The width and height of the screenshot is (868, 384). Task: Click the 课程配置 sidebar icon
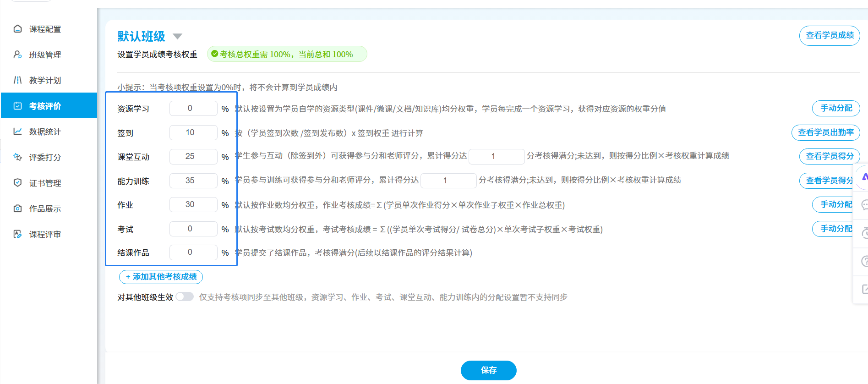pyautogui.click(x=17, y=29)
